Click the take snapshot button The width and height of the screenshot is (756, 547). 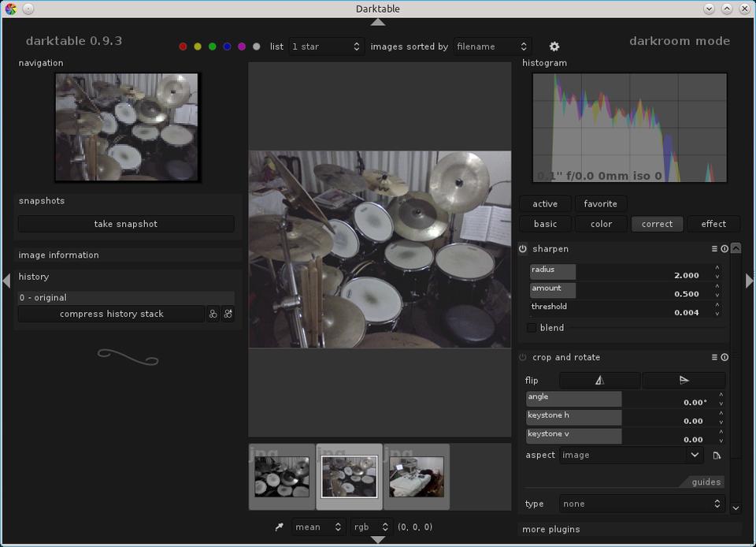point(126,224)
